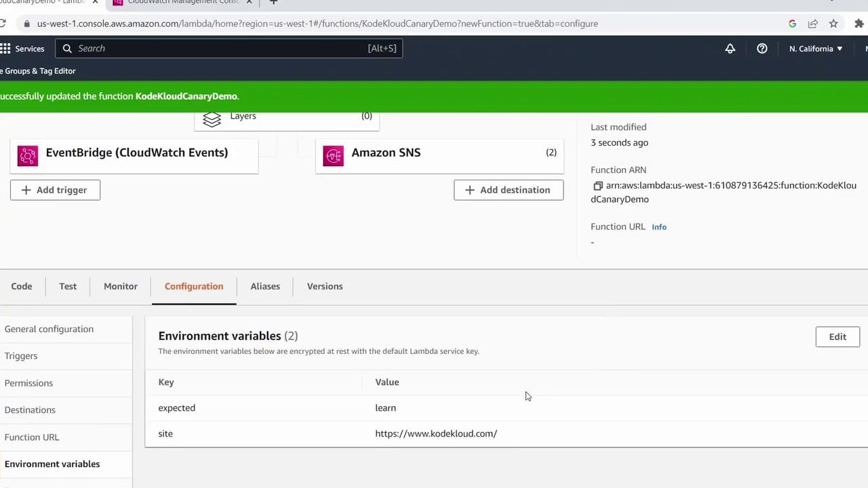Close the CloudWatch Management Console tab
The width and height of the screenshot is (868, 488).
tap(249, 3)
